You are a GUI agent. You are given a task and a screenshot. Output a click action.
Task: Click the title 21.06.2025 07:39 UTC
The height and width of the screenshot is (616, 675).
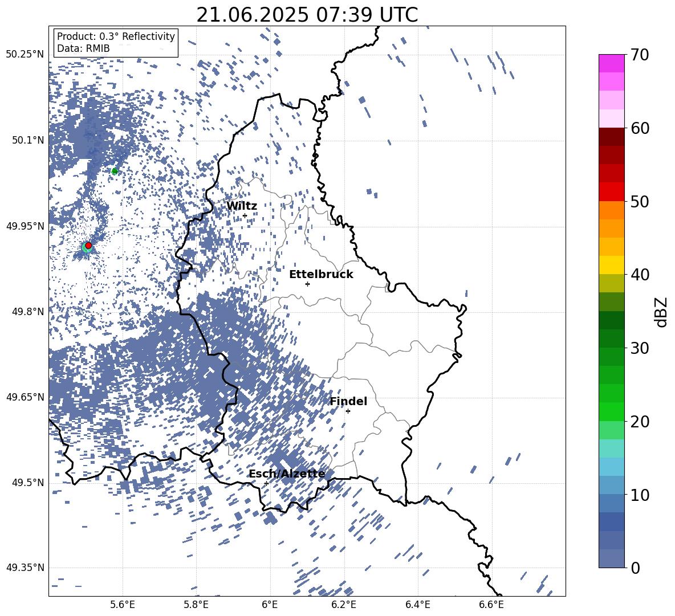(x=307, y=15)
